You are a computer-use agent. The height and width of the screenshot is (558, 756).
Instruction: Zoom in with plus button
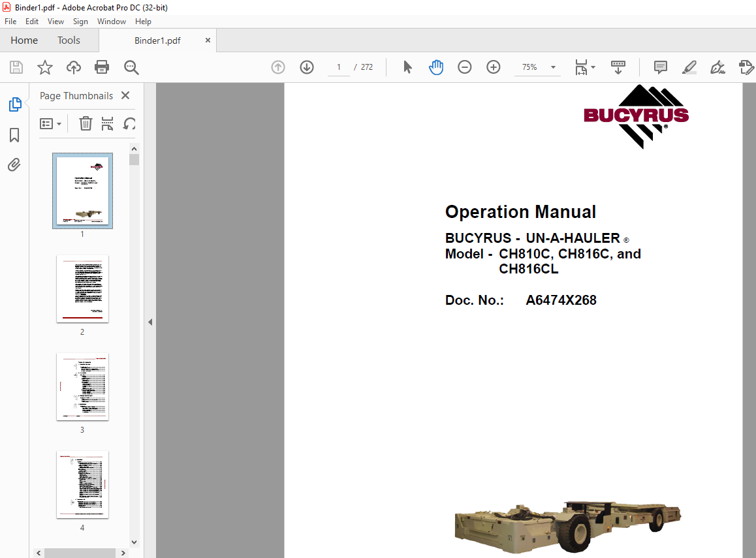pos(494,67)
